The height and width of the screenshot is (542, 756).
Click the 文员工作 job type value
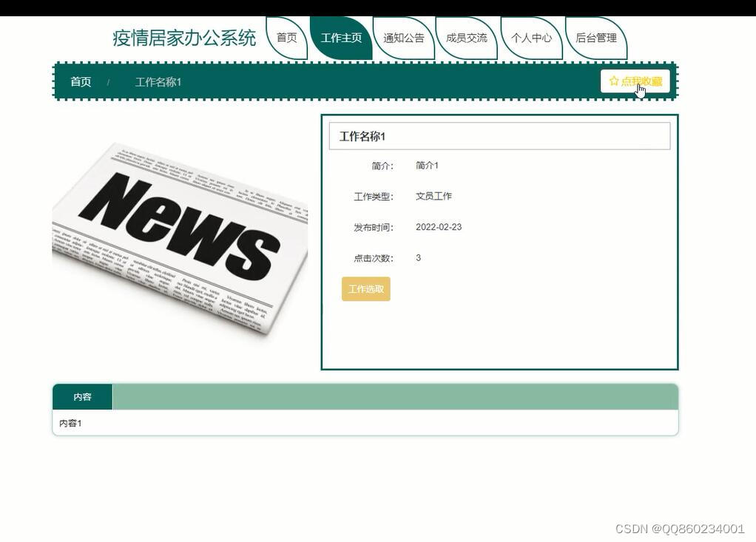point(433,196)
